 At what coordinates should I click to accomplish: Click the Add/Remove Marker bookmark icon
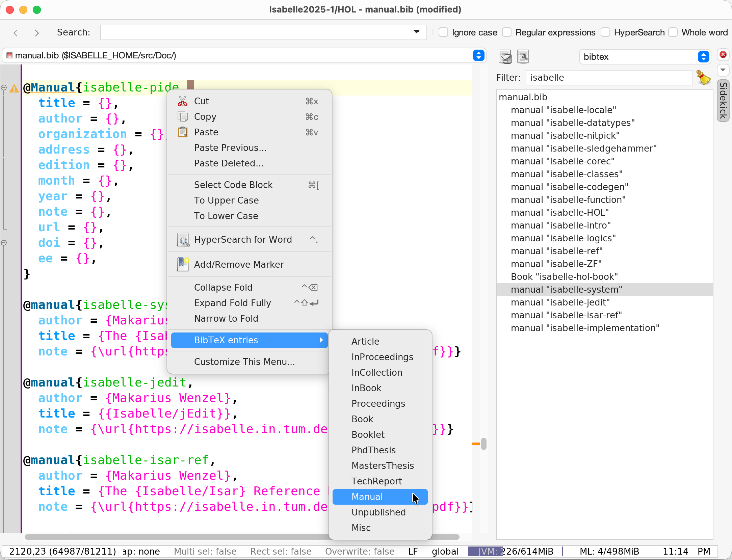[183, 264]
